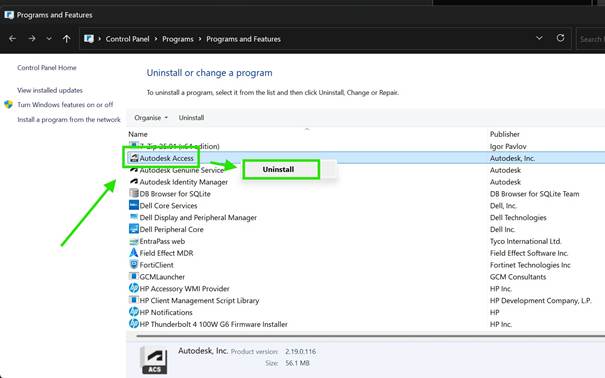The width and height of the screenshot is (605, 378).
Task: Select Programs in breadcrumb path
Action: [x=177, y=39]
